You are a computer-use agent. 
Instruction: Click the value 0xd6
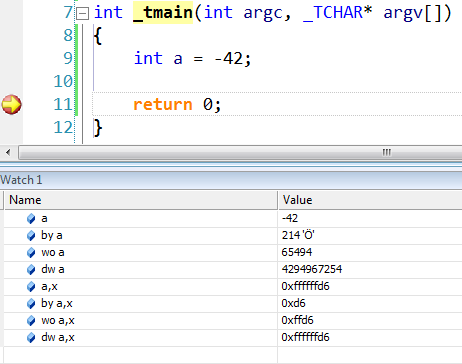[293, 303]
